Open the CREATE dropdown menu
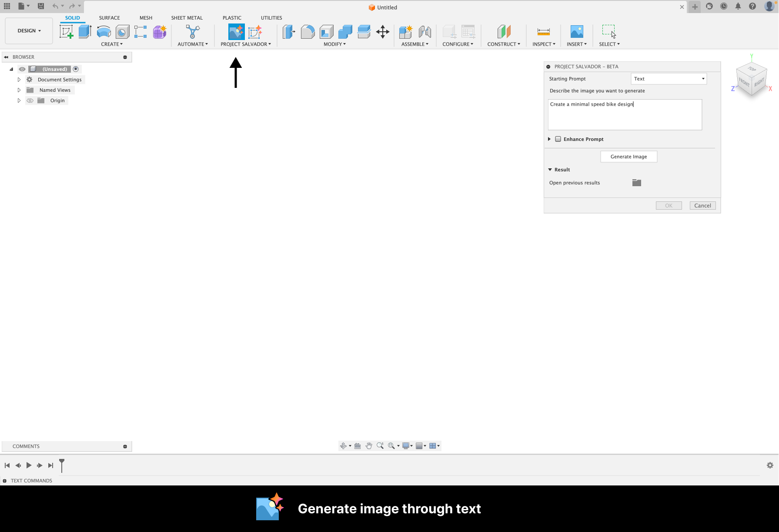Image resolution: width=779 pixels, height=532 pixels. [x=112, y=44]
